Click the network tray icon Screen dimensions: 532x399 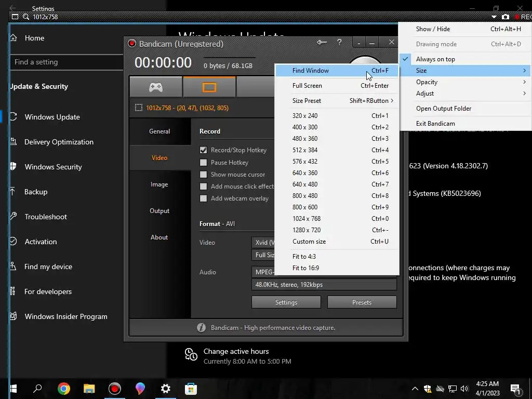453,389
